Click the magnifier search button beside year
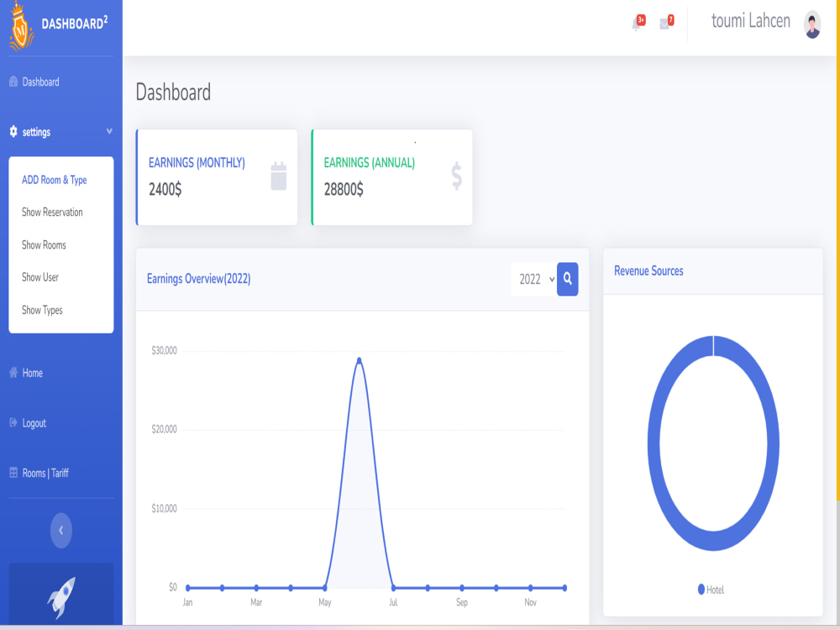840x630 pixels. (x=567, y=279)
